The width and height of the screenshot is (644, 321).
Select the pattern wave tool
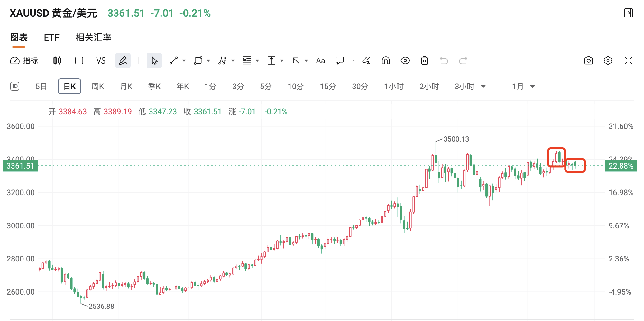[223, 60]
